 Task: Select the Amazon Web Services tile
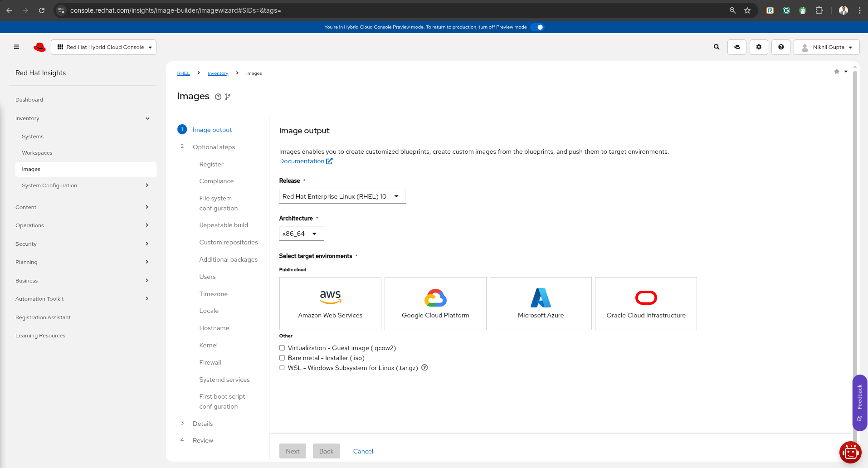(330, 303)
